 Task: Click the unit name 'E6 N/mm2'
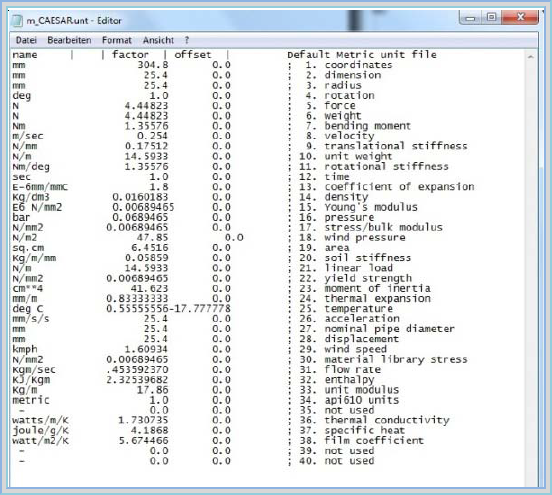(x=37, y=207)
